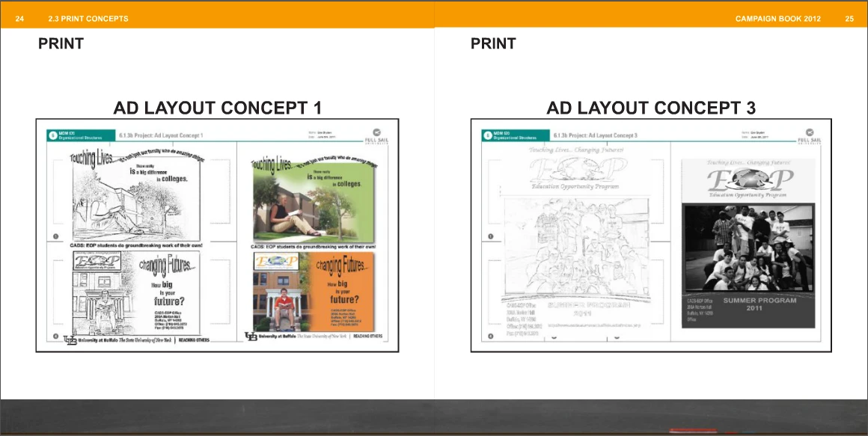Image resolution: width=868 pixels, height=436 pixels.
Task: Select the "AD LAYOUT CONCEPT 1" title
Action: (x=218, y=108)
